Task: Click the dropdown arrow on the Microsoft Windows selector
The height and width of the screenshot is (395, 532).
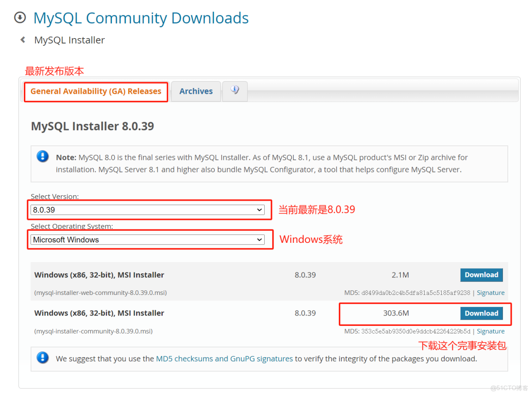Action: pyautogui.click(x=260, y=239)
